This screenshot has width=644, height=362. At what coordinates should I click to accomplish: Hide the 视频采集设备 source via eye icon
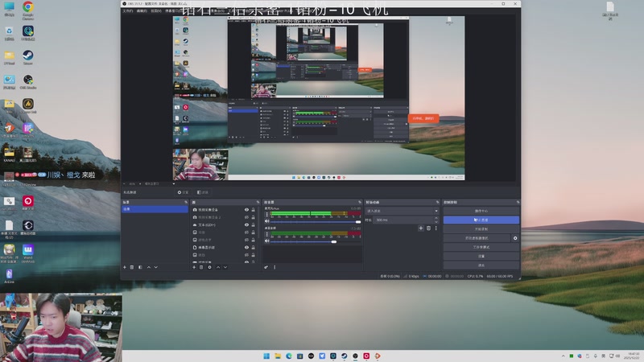tap(246, 210)
